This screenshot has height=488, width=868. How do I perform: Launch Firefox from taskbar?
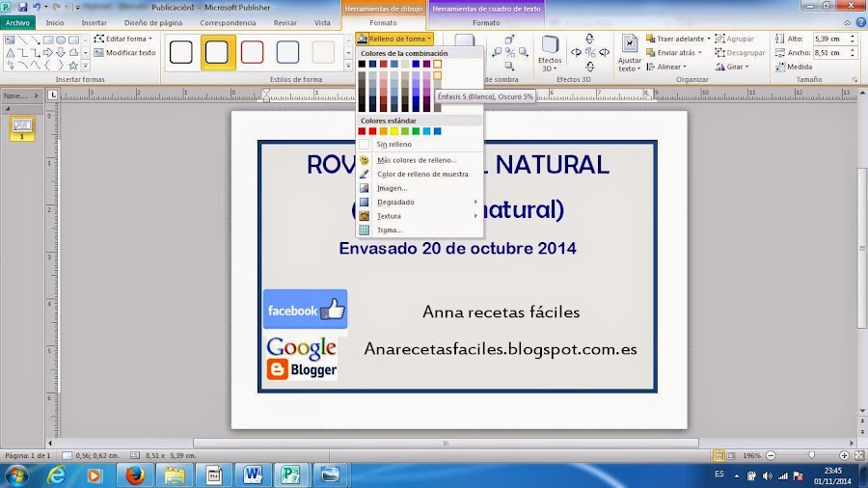coord(134,474)
